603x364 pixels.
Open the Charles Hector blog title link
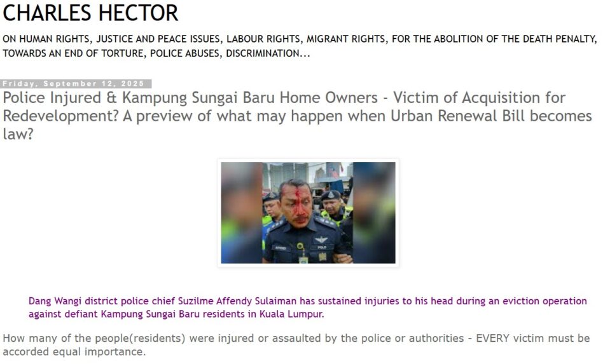[x=90, y=13]
